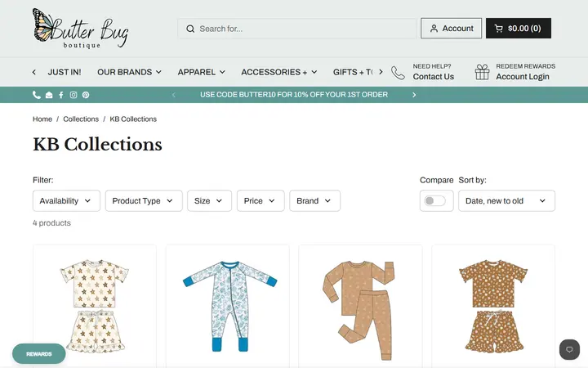Open the OUR BRANDS menu
Screen dimensions: 588x368
129,72
